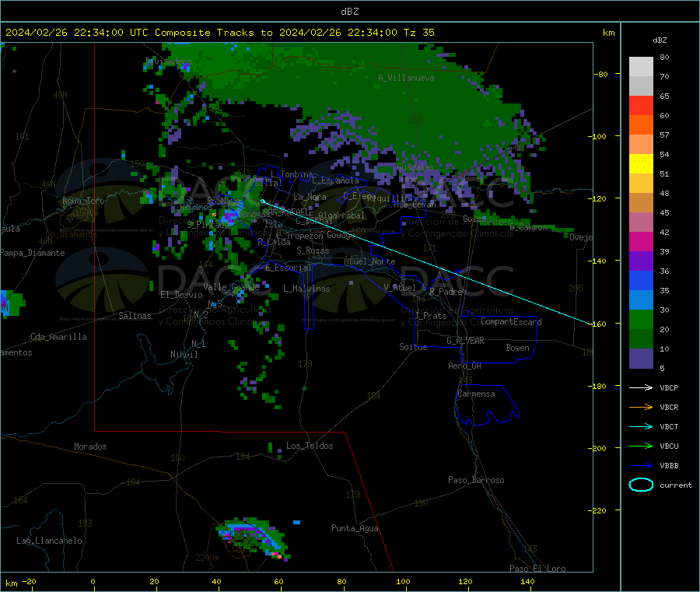Click the Nihuil place label
Viewport: 700px width, 592px height.
184,355
